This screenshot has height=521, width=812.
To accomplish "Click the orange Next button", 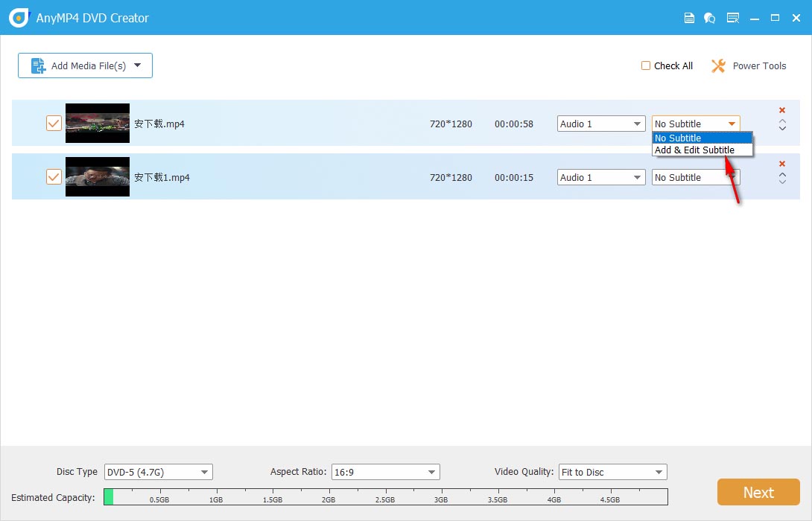I will coord(758,492).
